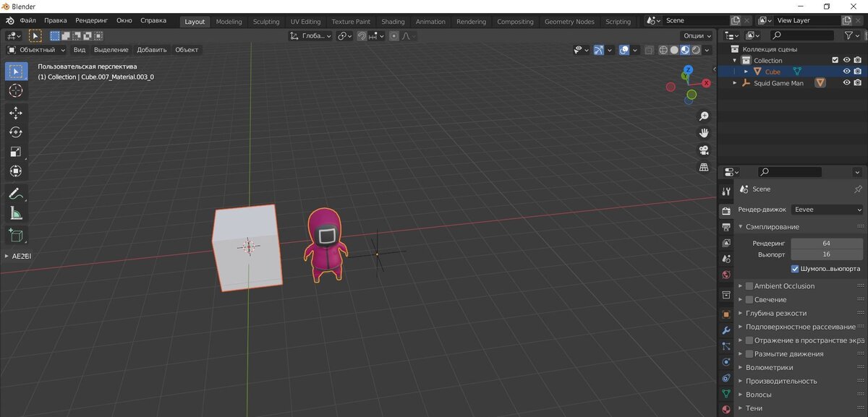
Task: Open the Object properties tab
Action: point(726,314)
